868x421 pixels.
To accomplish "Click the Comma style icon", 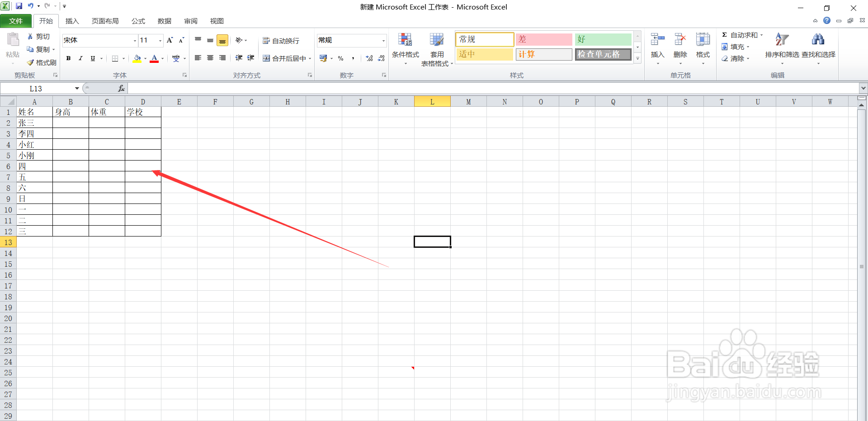I will tap(353, 58).
